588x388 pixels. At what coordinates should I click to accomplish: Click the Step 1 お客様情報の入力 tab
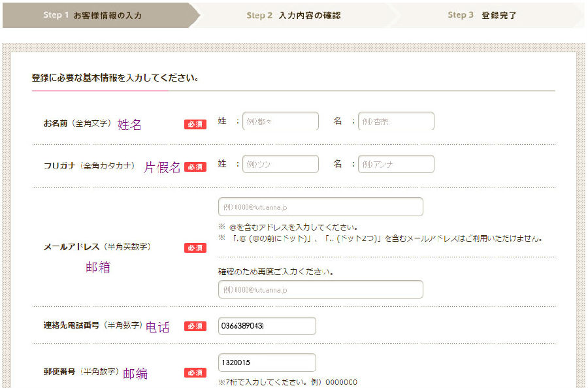(x=93, y=15)
